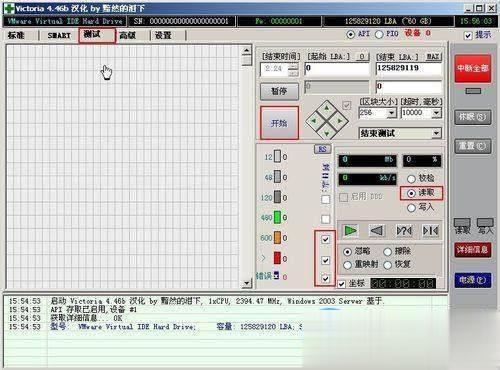Click the right arrow in the diamond pad

340,121
